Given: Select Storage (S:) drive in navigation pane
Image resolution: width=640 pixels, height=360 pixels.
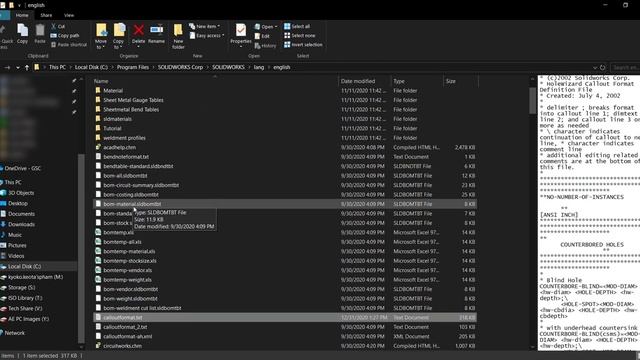Looking at the screenshot, I should point(21,287).
